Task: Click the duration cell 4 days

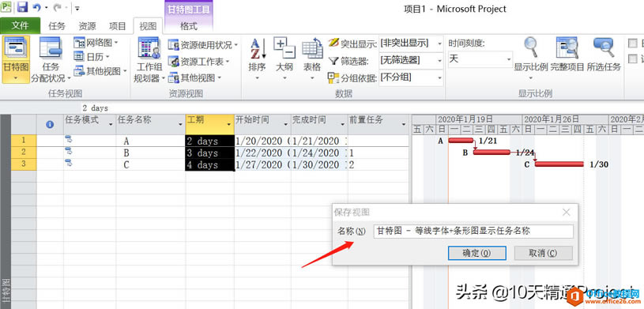Action: 210,164
